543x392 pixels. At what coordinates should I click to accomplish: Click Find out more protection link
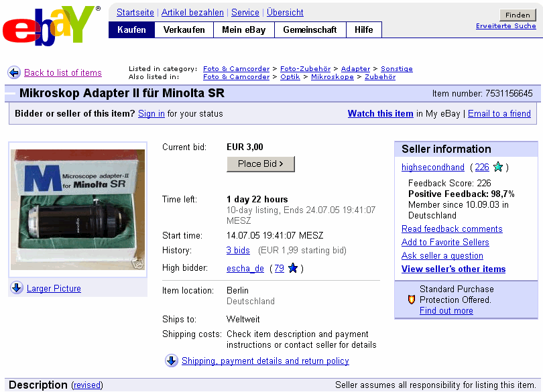[x=446, y=311]
